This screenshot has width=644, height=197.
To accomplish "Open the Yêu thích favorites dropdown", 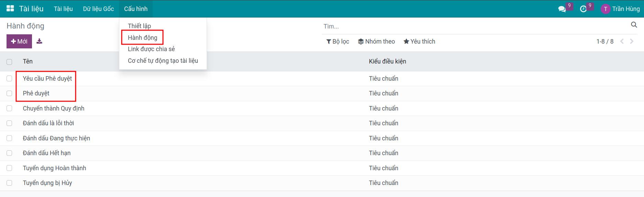I will click(x=419, y=42).
